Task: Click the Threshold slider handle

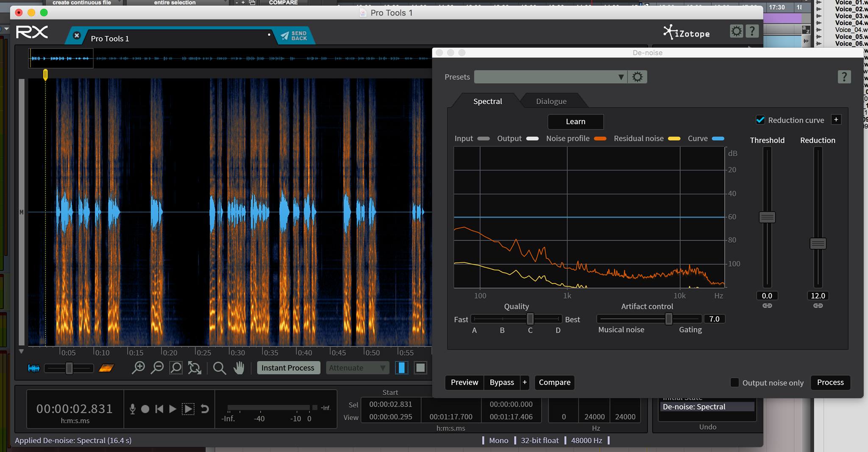Action: [x=767, y=218]
